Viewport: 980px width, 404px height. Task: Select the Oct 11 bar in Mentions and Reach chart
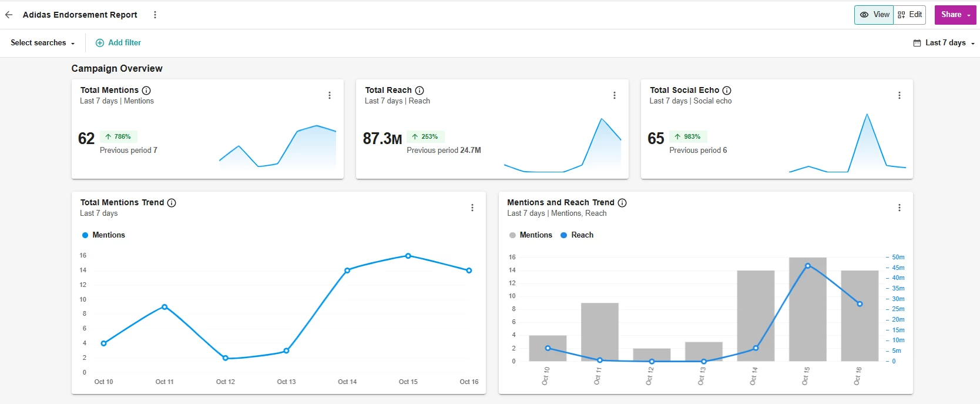600,332
